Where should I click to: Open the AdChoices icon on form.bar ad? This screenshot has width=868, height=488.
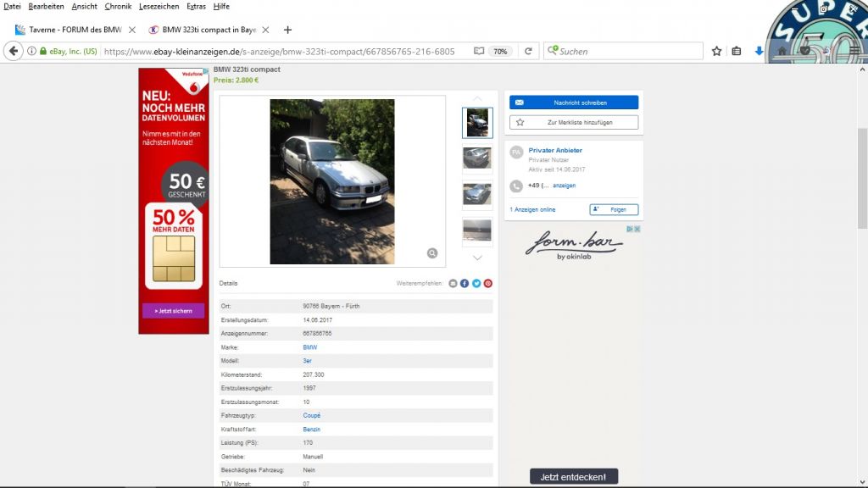pos(630,229)
